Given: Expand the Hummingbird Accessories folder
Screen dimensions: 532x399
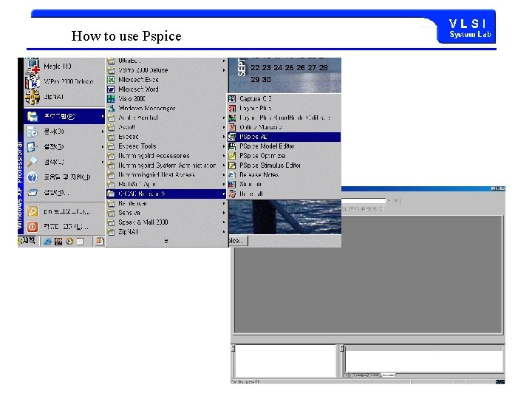Looking at the screenshot, I should 166,156.
